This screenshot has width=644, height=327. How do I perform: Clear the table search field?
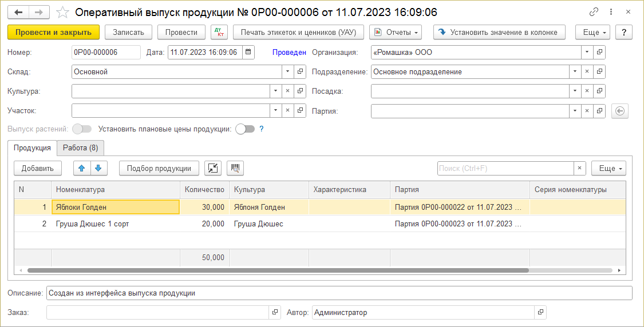point(579,168)
